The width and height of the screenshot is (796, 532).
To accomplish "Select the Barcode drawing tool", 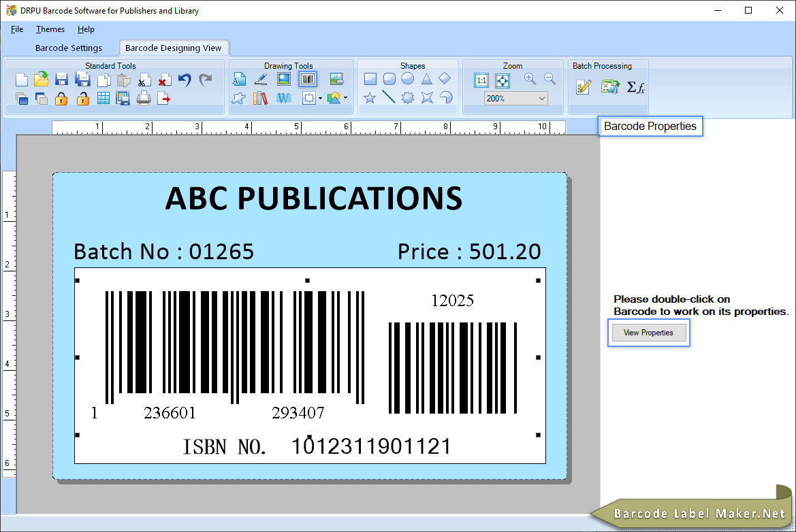I will click(308, 79).
